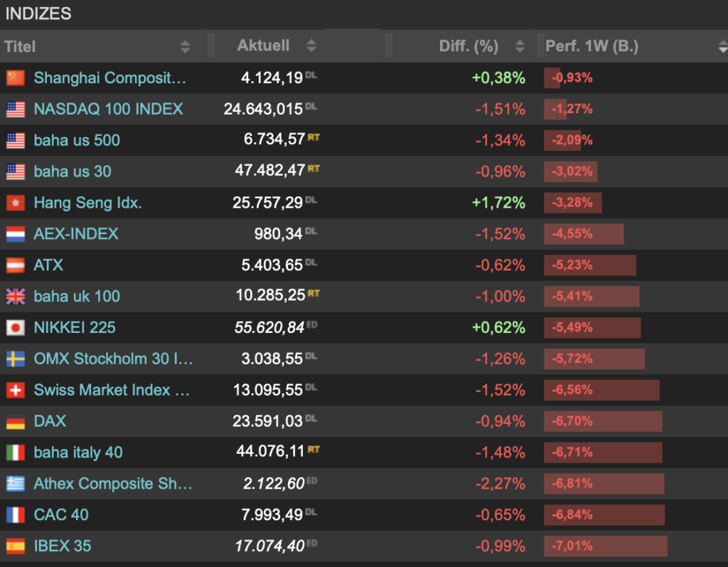Click the Swiss flag icon
Viewport: 728px width, 567px height.
point(15,391)
